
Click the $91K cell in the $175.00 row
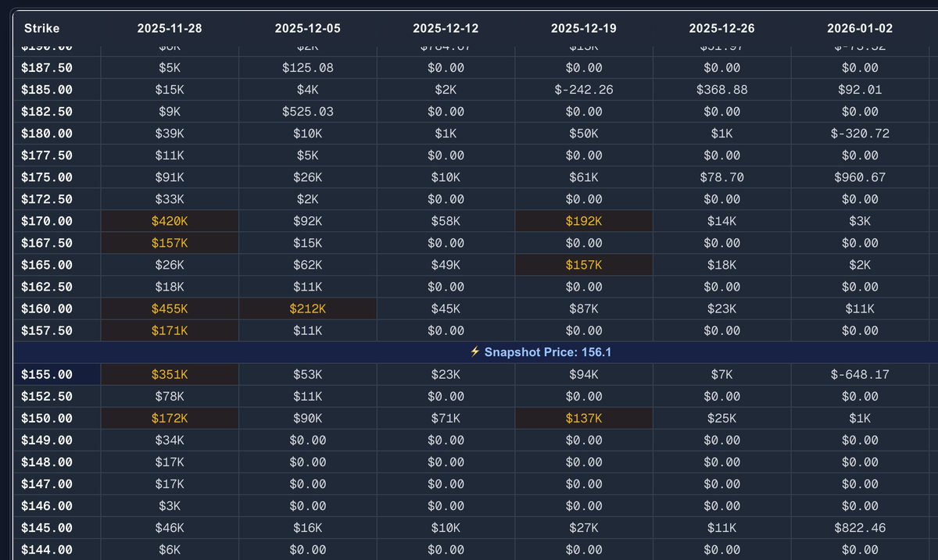[170, 177]
